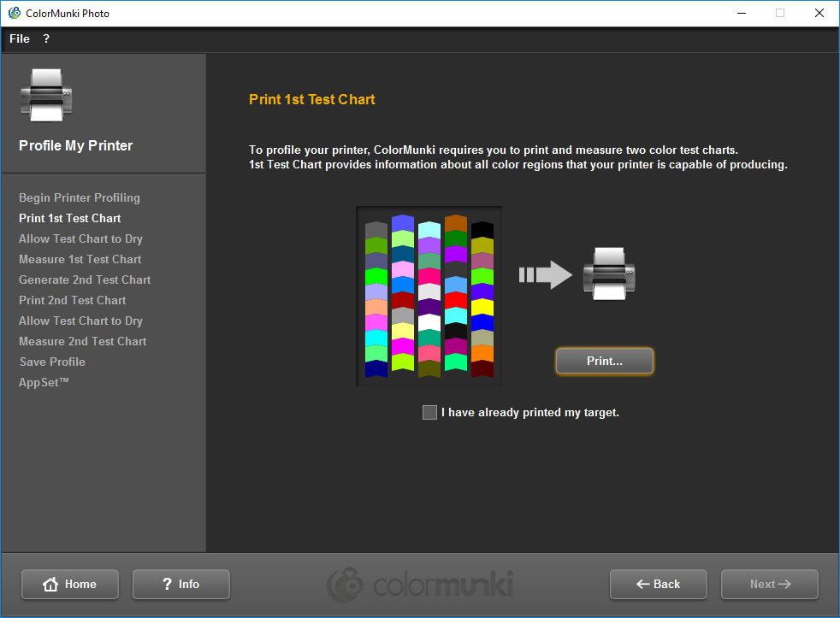
Task: Click the Print... button
Action: click(x=604, y=361)
